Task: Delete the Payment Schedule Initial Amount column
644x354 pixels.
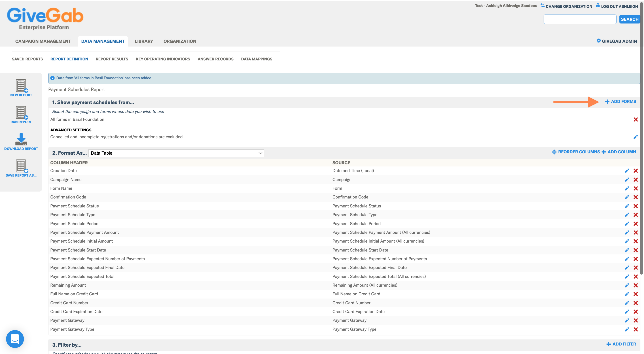Action: (636, 241)
